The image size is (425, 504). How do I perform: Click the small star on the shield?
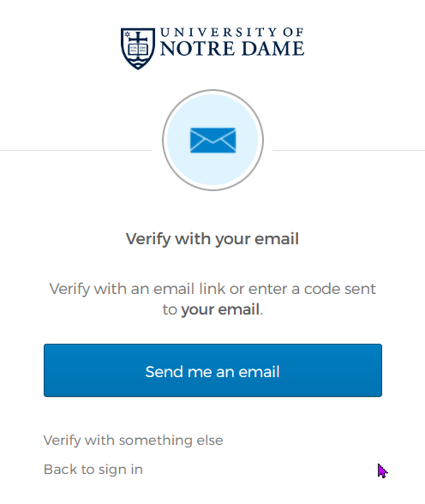click(127, 33)
